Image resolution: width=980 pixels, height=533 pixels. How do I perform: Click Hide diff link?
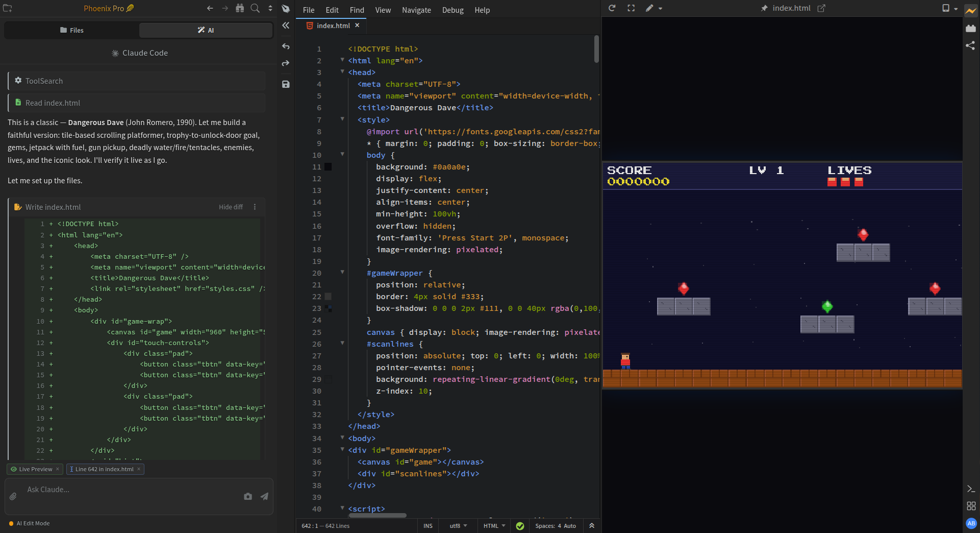click(x=231, y=207)
